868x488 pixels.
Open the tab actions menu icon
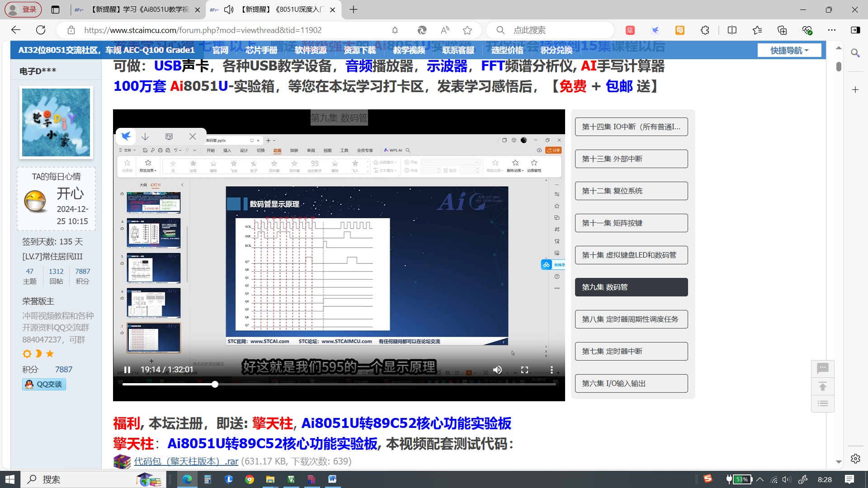pyautogui.click(x=55, y=9)
